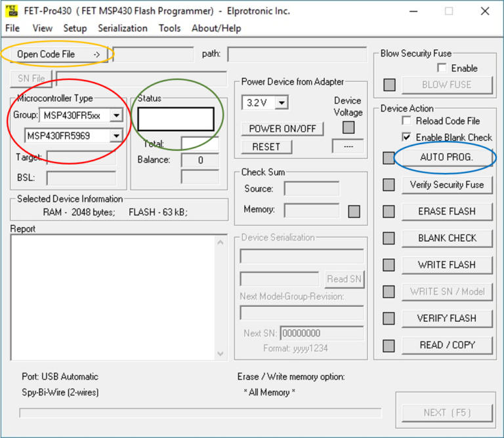The height and width of the screenshot is (438, 504).
Task: Click 'RAM - 2048 bytes;' device info text
Action: [x=79, y=212]
